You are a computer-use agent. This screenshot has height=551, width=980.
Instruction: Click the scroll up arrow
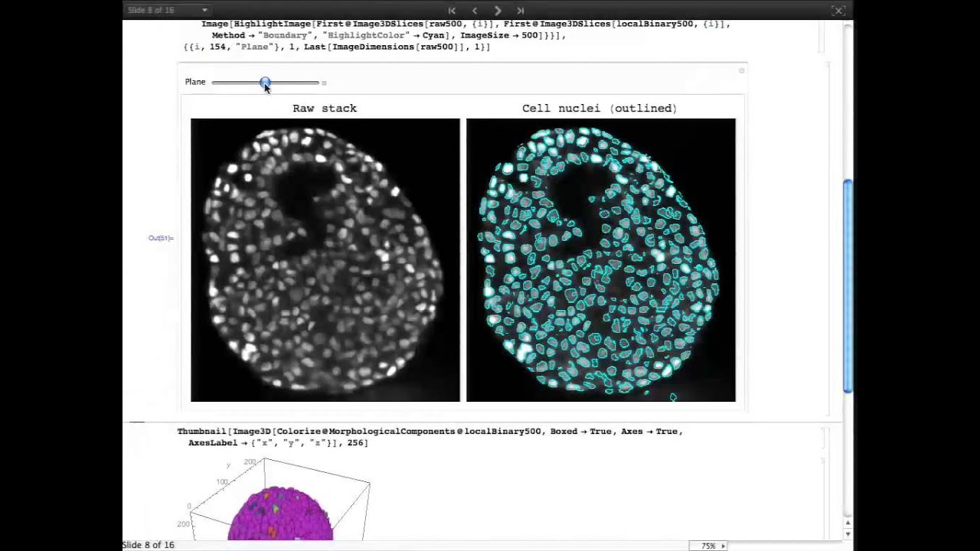coord(848,524)
